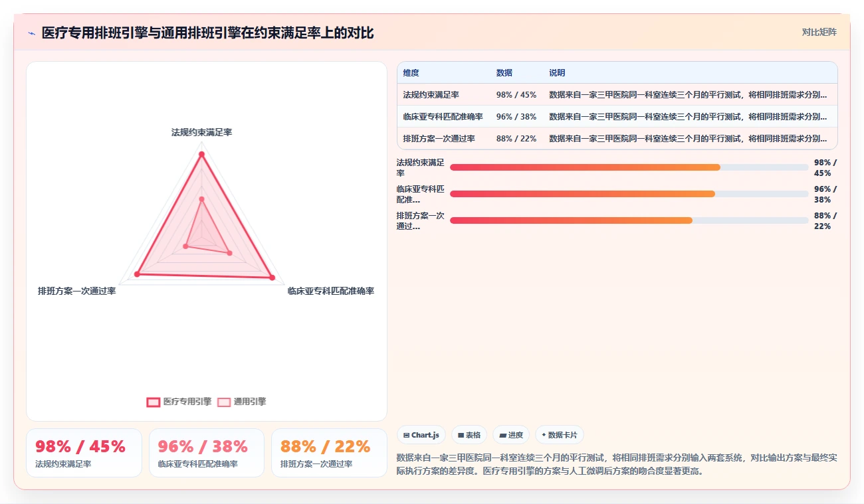Toggle 医疗专用引擎 legend swatch in radar chart

153,402
